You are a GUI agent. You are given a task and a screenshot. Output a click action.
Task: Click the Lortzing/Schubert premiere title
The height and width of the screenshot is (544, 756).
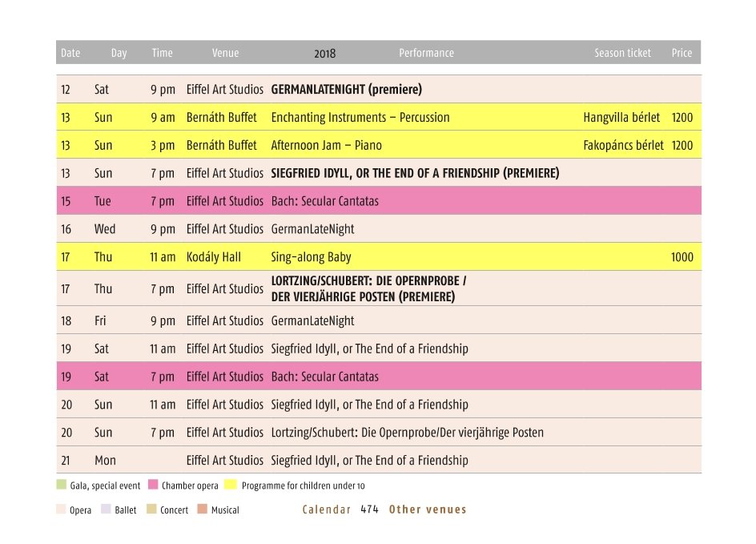coord(369,288)
